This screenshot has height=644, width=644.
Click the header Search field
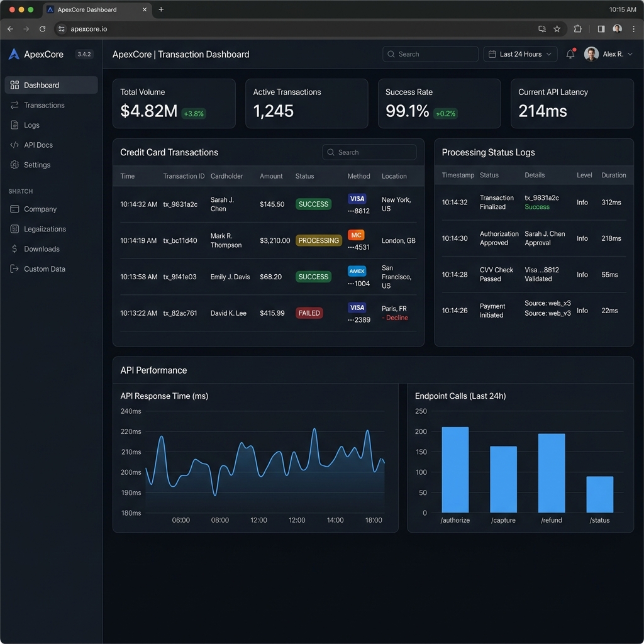[x=430, y=54]
